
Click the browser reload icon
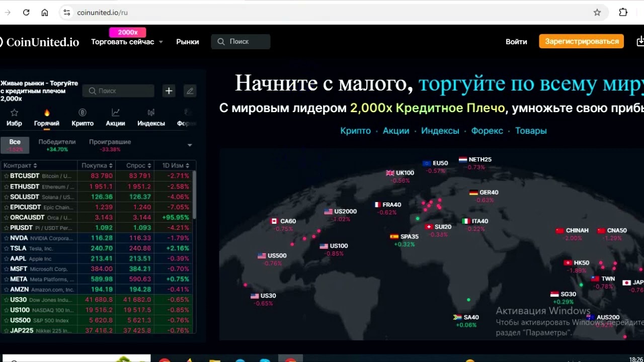pyautogui.click(x=26, y=13)
